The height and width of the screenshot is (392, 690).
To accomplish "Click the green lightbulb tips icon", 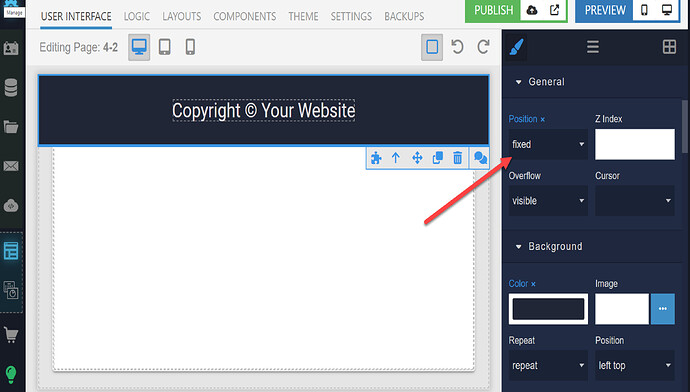I will coord(11,375).
